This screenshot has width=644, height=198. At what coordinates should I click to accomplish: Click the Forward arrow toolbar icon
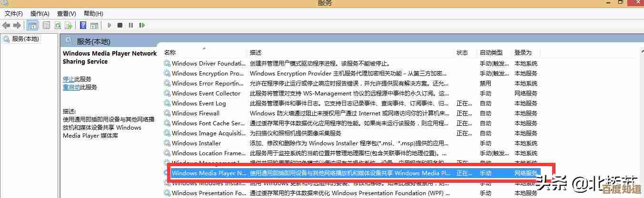17,25
